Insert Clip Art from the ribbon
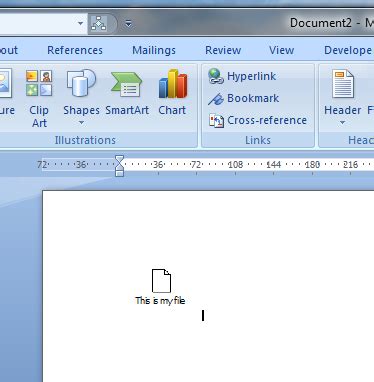Image resolution: width=374 pixels, height=382 pixels. tap(39, 99)
